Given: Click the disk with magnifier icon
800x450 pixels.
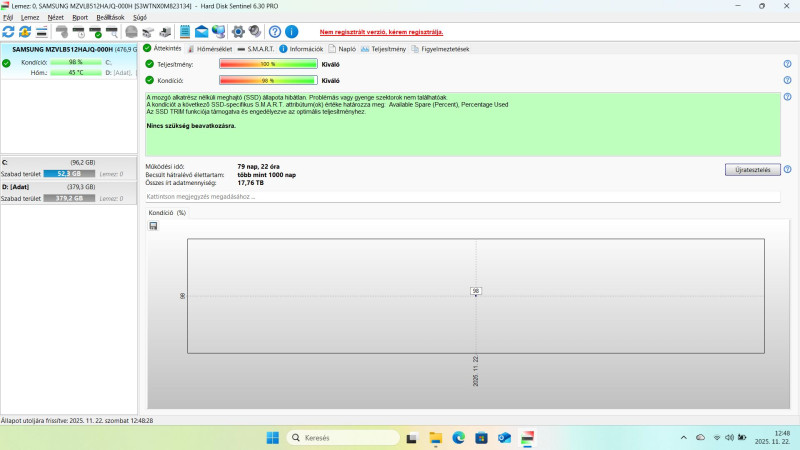Looking at the screenshot, I should [x=112, y=32].
